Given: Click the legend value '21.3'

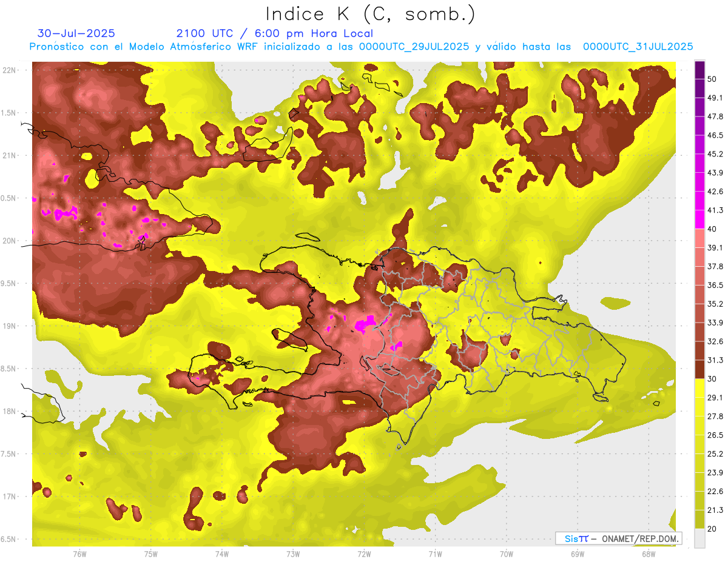Looking at the screenshot, I should coord(715,510).
